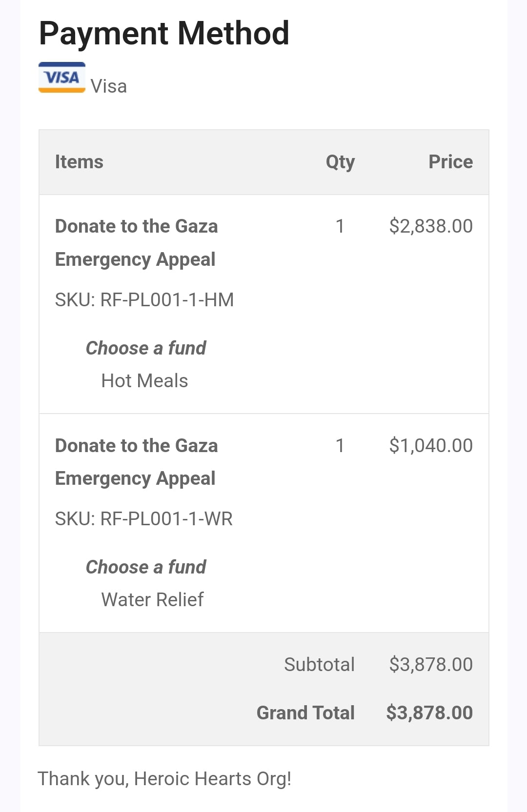
Task: Select the SKU RF-PL001-1-HM text
Action: click(x=144, y=299)
